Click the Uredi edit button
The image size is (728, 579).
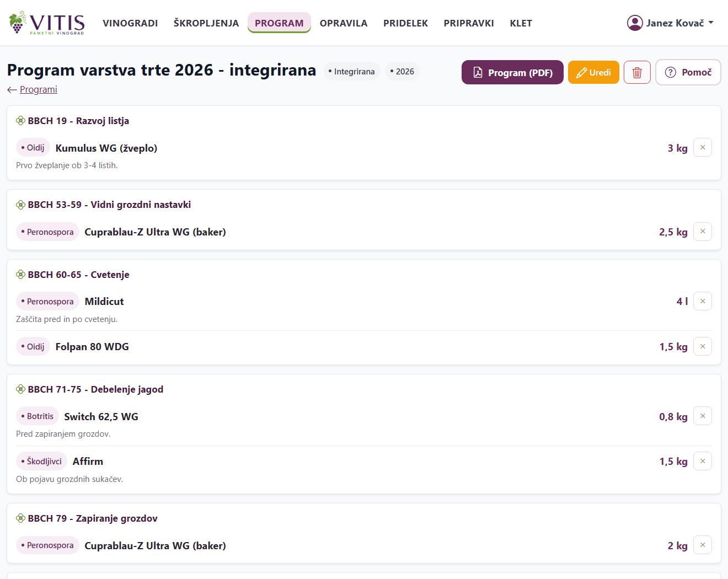point(593,72)
